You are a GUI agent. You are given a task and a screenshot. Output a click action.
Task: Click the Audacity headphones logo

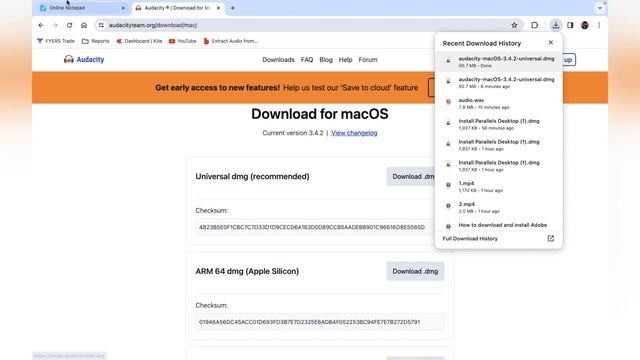69,60
